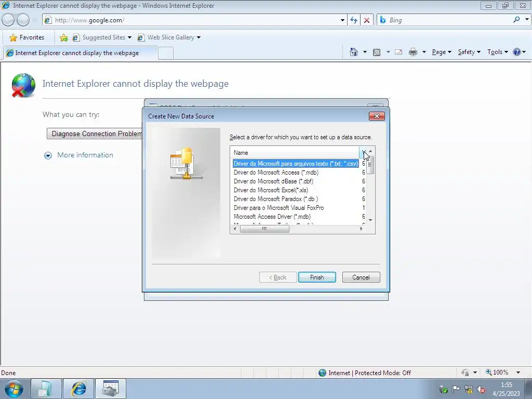Click the Read Mail icon
Screen dimensions: 532x399
[x=398, y=52]
